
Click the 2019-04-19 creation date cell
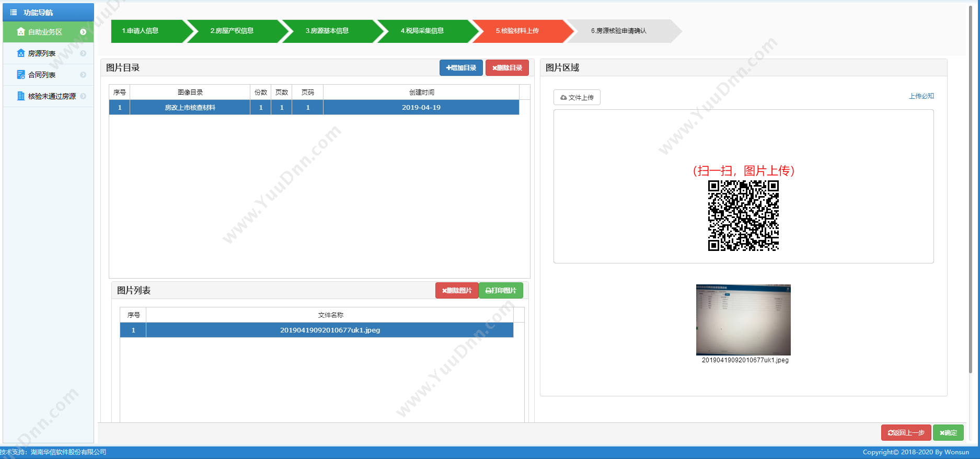pos(421,107)
